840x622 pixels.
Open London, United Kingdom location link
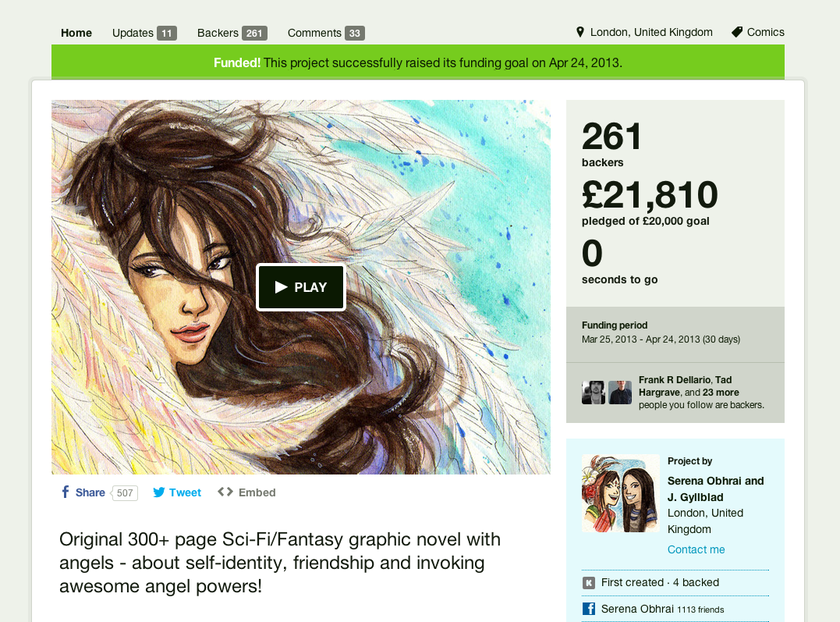pos(651,32)
